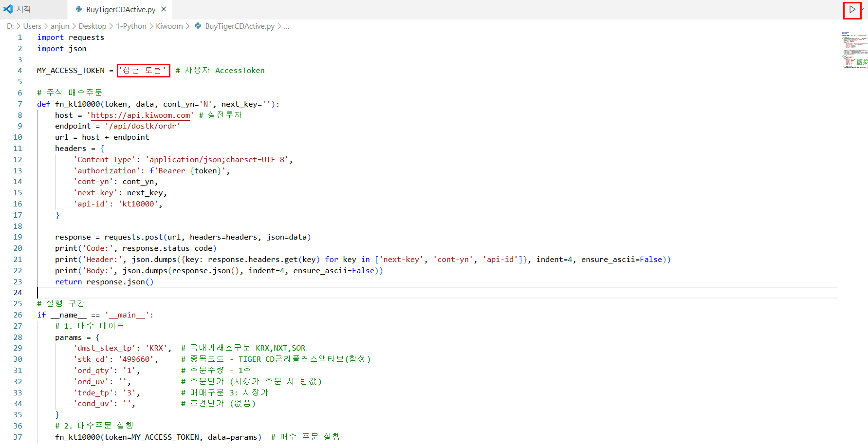
Task: Click the anjun breadcrumb item
Action: 60,26
